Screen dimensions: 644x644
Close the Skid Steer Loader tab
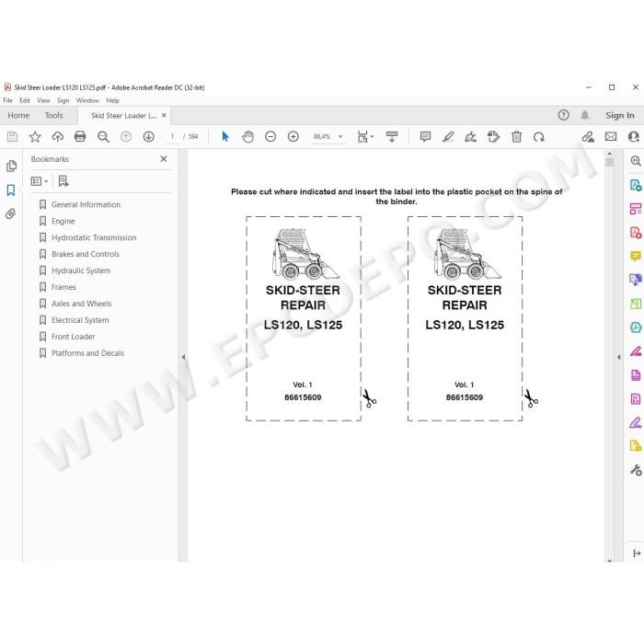click(164, 115)
